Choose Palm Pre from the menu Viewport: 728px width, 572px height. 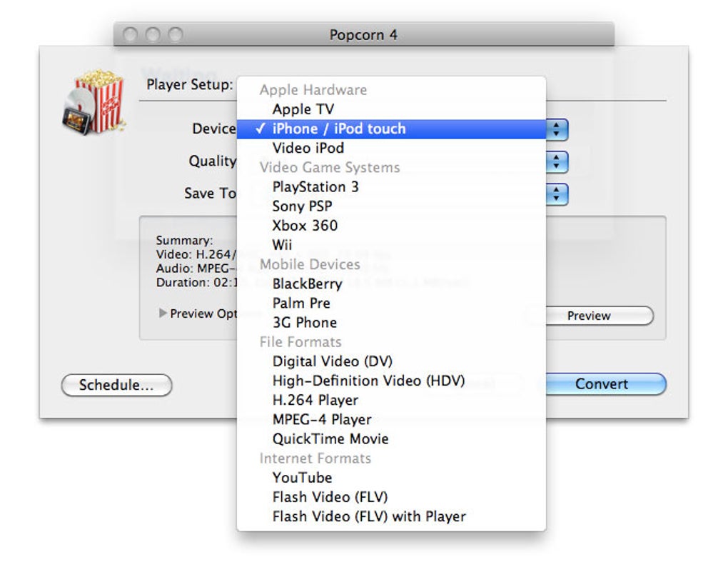click(x=391, y=303)
